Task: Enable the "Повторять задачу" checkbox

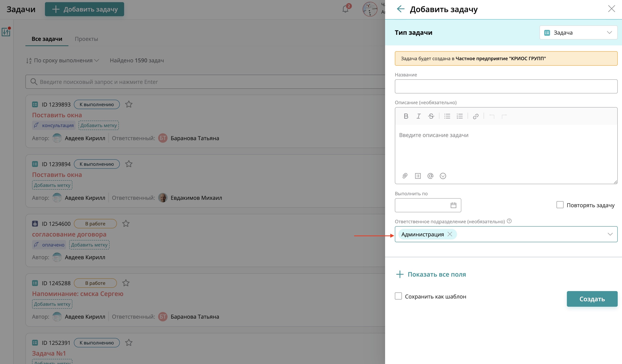Action: tap(560, 205)
